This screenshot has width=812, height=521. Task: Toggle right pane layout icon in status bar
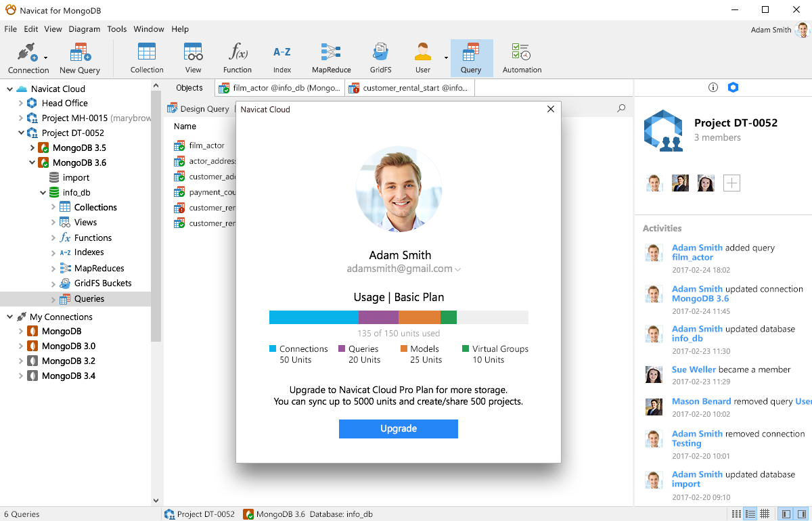coord(802,514)
